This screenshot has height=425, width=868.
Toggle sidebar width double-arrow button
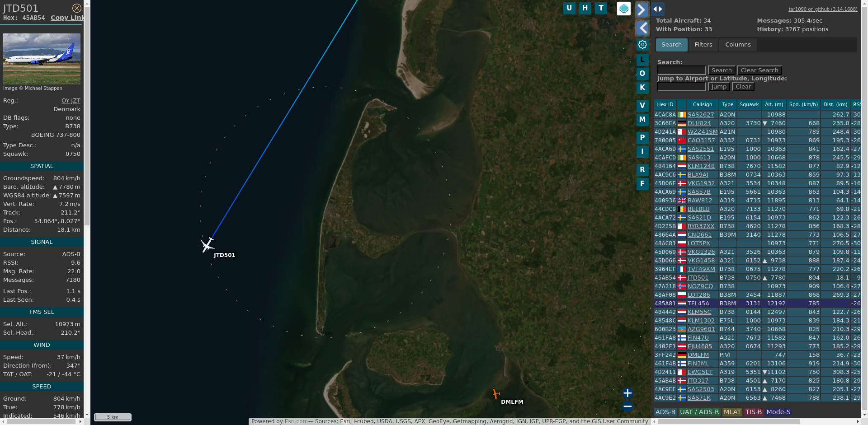click(658, 9)
